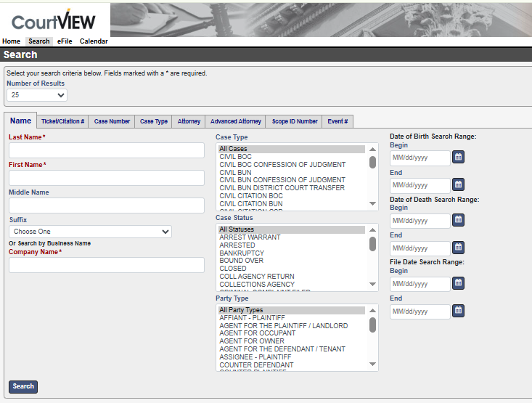Select COLL AGENCY RETURN status
Screen dimensions: 532x403
coord(292,277)
